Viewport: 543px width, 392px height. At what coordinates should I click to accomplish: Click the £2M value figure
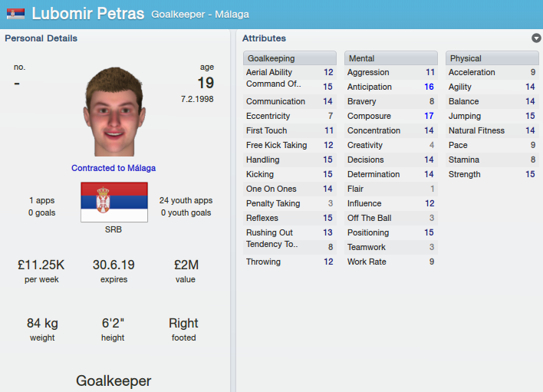(x=186, y=265)
